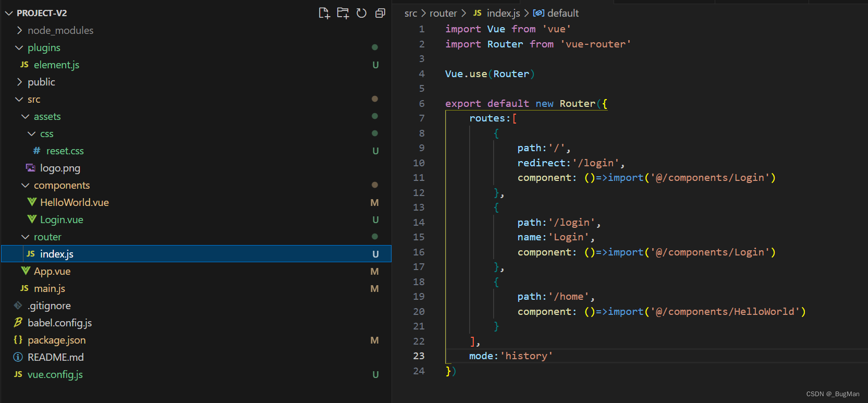Open vue.config.js file
This screenshot has height=403, width=868.
(55, 374)
